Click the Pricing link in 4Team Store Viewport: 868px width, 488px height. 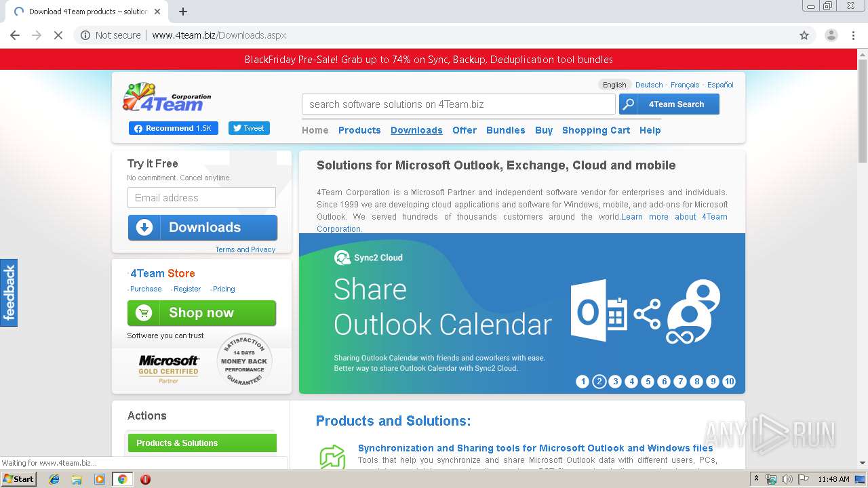224,289
